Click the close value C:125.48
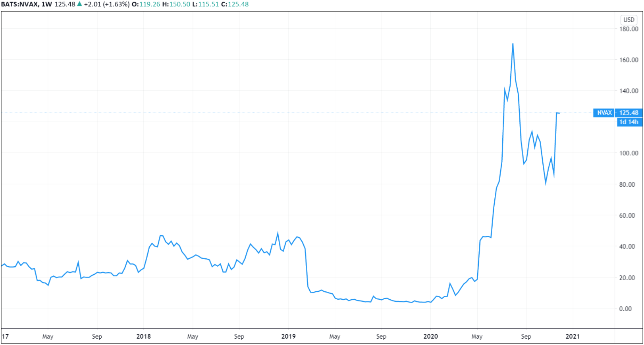 point(235,4)
